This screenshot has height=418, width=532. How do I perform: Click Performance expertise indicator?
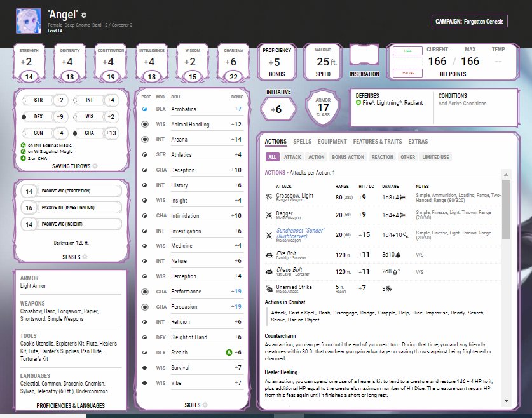tap(145, 292)
